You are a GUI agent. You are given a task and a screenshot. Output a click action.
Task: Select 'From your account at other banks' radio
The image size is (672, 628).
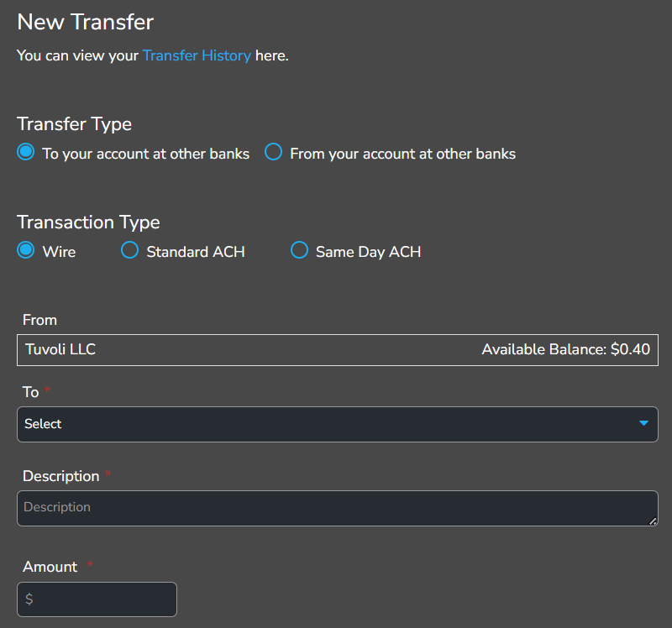coord(273,153)
